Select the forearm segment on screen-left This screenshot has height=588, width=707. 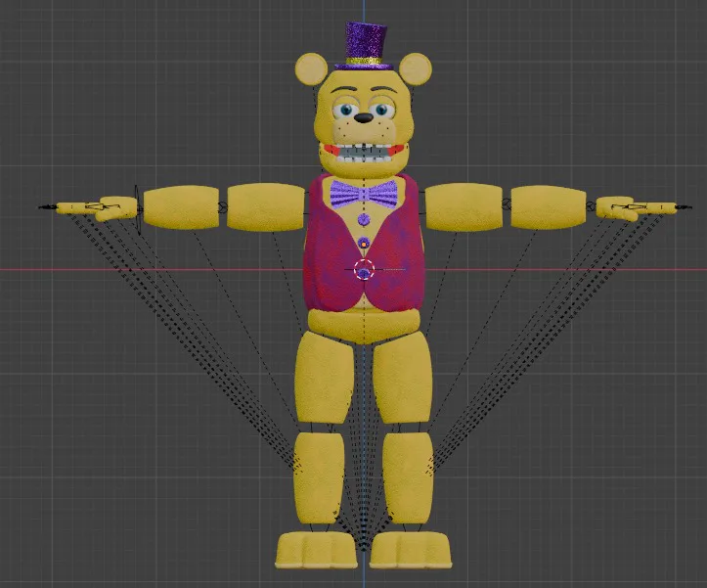[181, 207]
